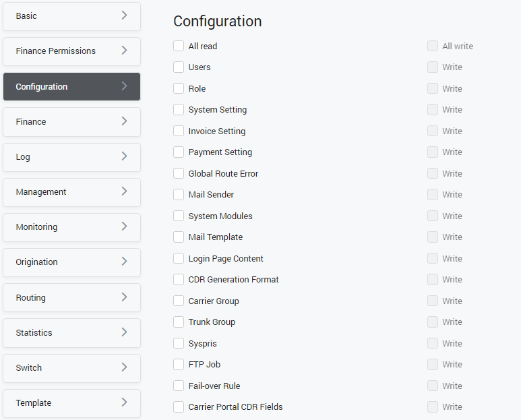Select the Routing sidebar item
The height and width of the screenshot is (420, 521).
(x=71, y=297)
